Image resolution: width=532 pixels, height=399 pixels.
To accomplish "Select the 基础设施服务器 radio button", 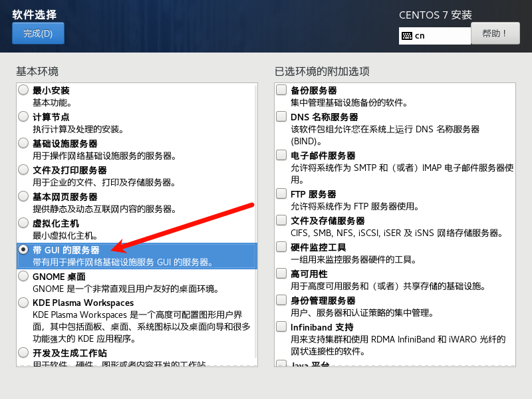I will coord(23,143).
